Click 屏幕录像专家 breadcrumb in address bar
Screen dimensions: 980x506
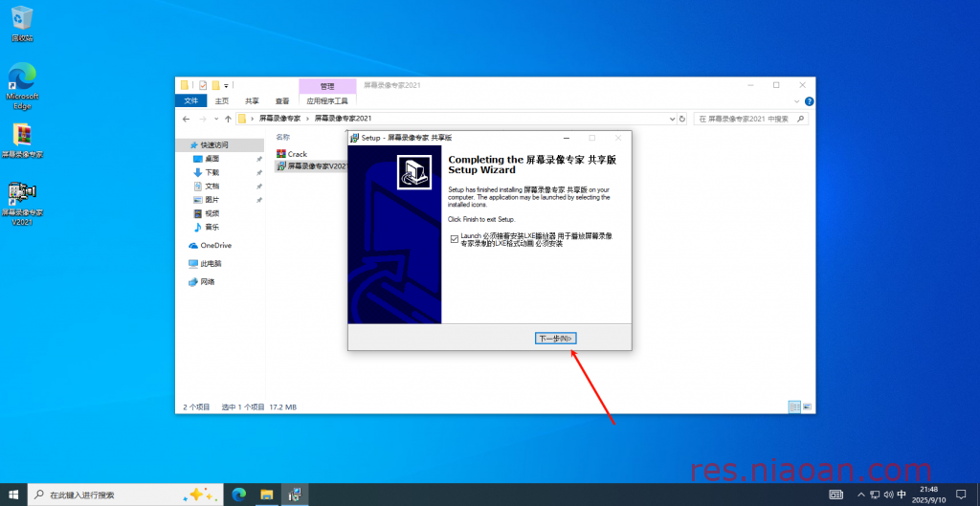[x=280, y=118]
